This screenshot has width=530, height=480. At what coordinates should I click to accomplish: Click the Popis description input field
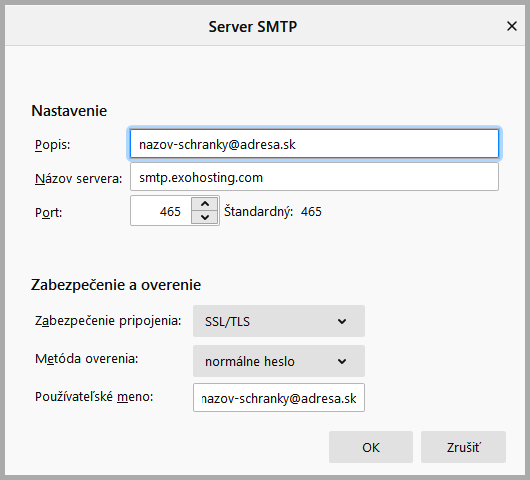tap(314, 144)
